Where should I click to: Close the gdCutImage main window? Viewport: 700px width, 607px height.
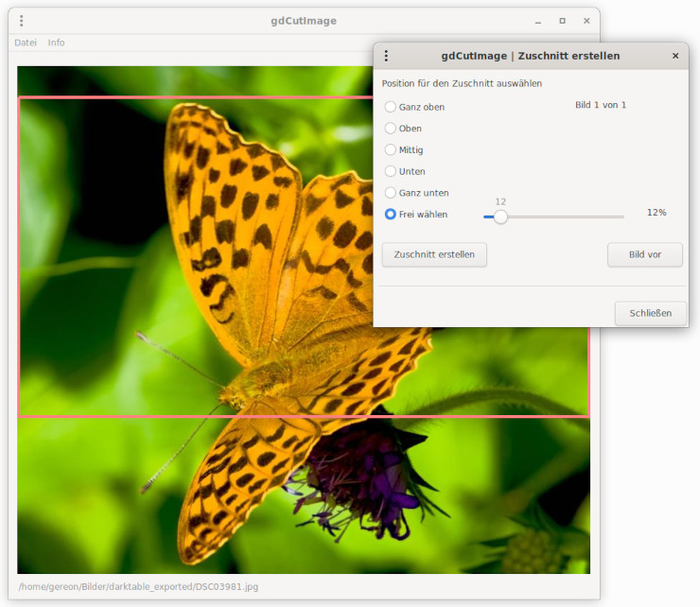tap(586, 21)
